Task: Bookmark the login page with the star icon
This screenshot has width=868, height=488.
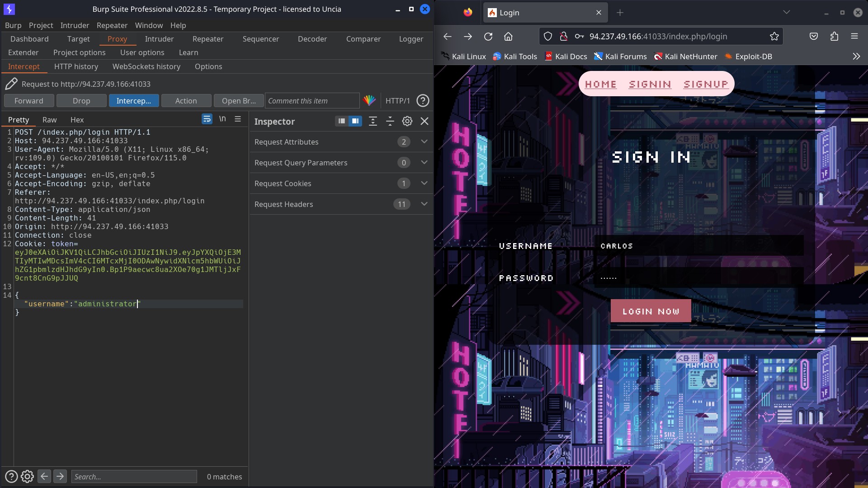Action: coord(774,37)
